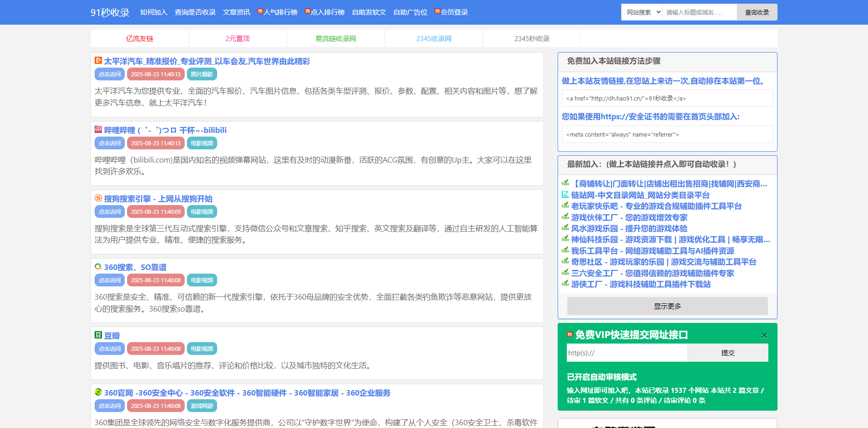This screenshot has height=428, width=868.
Task: Click the 360搜索 site favicon
Action: [98, 266]
